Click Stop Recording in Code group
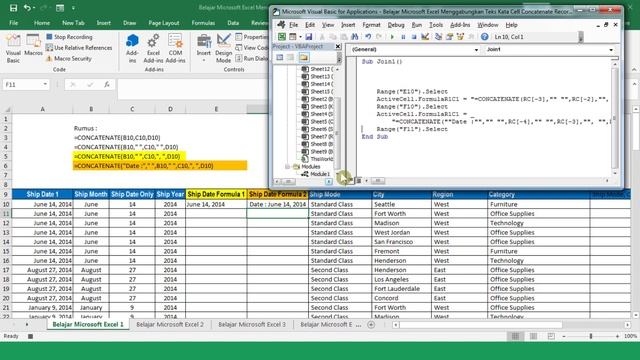640x360 pixels. [x=69, y=37]
